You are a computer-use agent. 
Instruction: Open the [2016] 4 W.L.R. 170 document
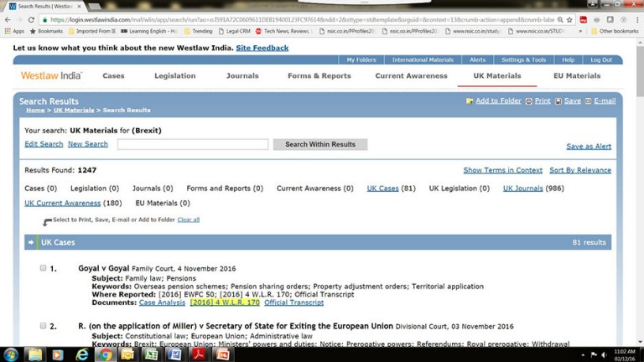[x=225, y=303]
